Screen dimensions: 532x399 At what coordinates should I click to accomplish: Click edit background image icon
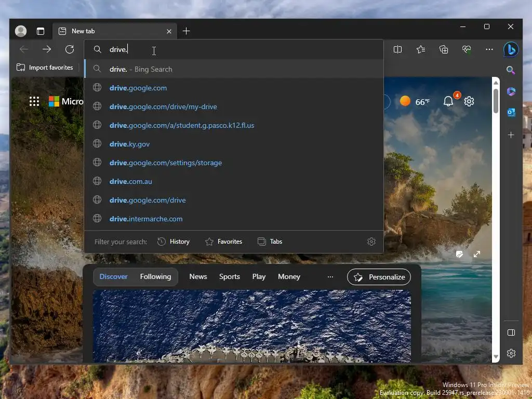click(x=459, y=254)
